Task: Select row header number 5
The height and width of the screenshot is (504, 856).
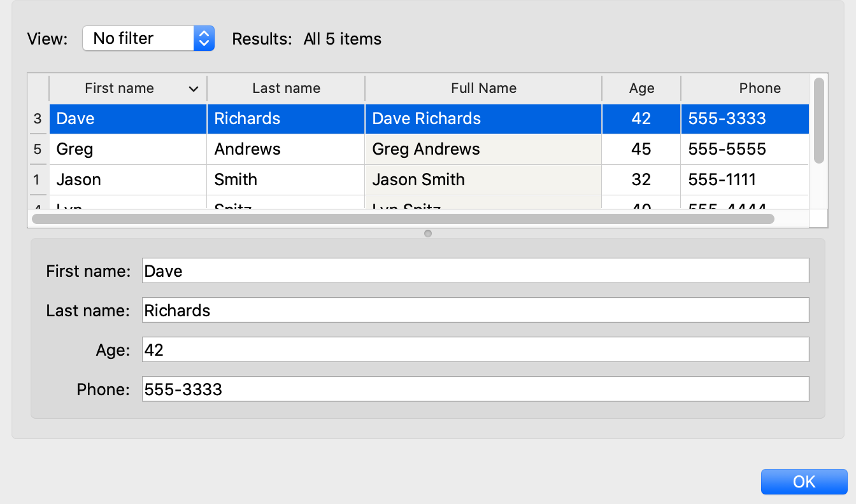Action: pos(38,150)
